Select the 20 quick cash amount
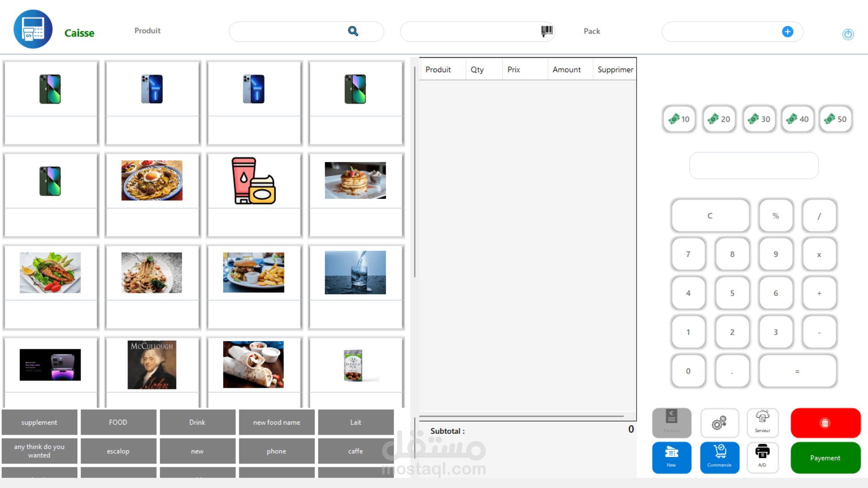 coord(719,119)
